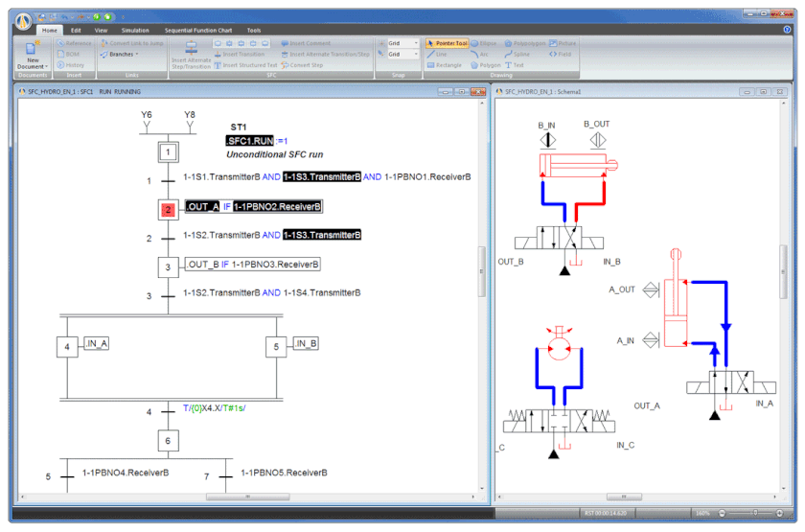Click green start simulation icon in quick access

pos(97,17)
